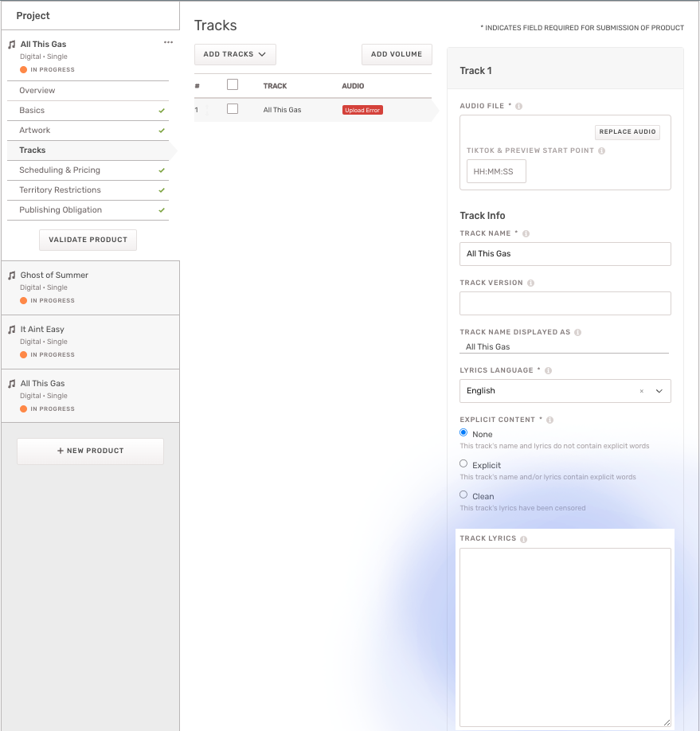Click info icon beside TikTok & Preview Start Point

coord(601,150)
